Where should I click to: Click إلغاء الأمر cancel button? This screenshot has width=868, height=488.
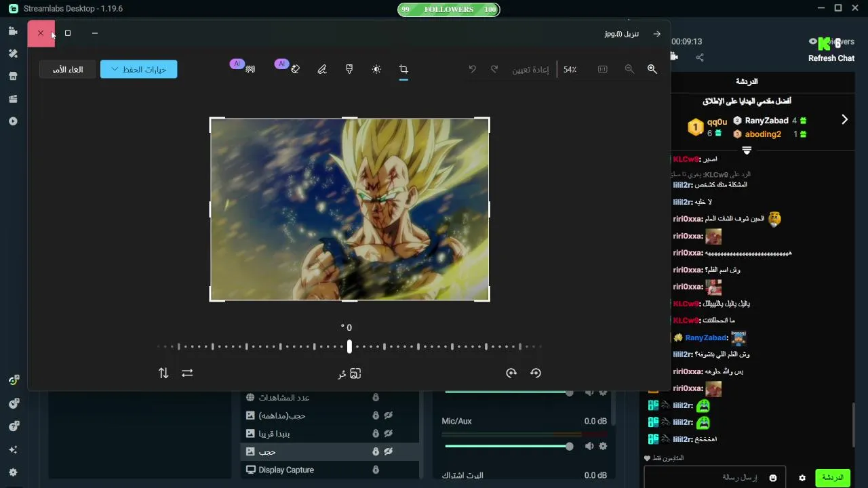tap(68, 69)
